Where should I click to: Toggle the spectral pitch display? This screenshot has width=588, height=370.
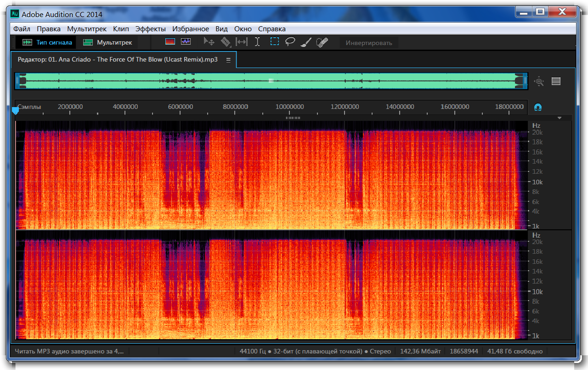point(186,42)
